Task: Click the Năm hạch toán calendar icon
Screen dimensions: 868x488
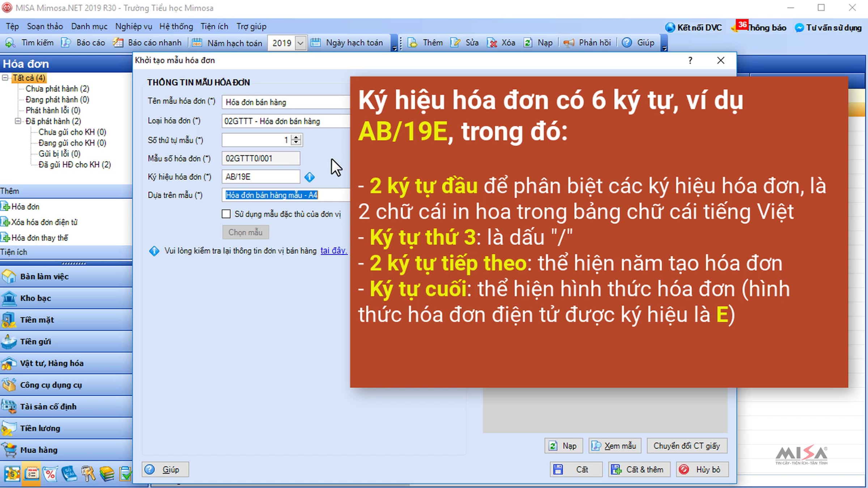Action: coord(197,43)
